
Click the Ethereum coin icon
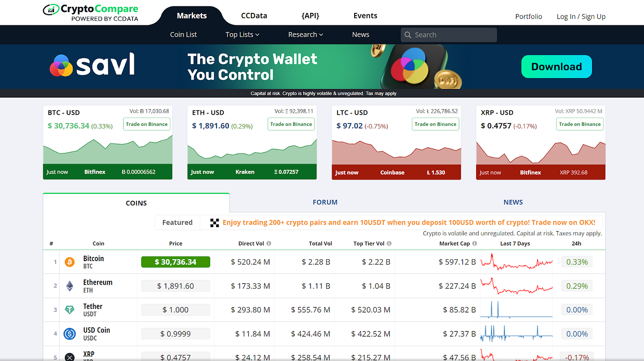click(x=69, y=285)
